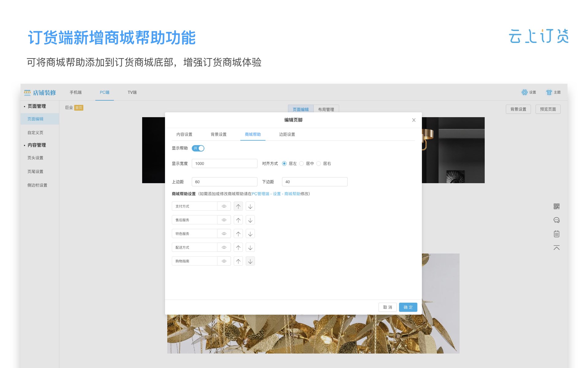Viewport: 588px width, 368px height.
Task: Close the 编辑页脚 dialog
Action: 414,120
